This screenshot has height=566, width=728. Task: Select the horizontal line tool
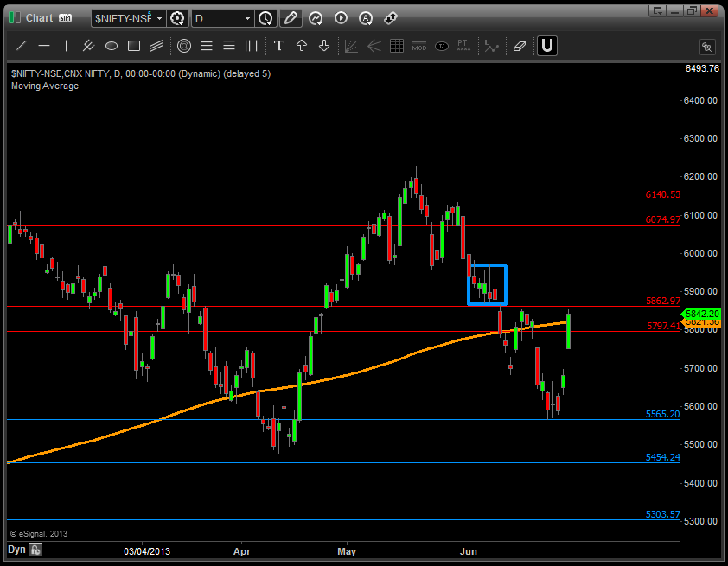[44, 46]
